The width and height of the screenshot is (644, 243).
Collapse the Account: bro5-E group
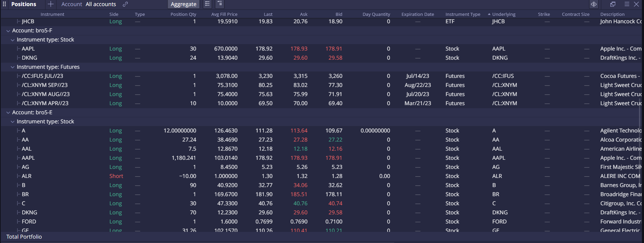(8, 113)
